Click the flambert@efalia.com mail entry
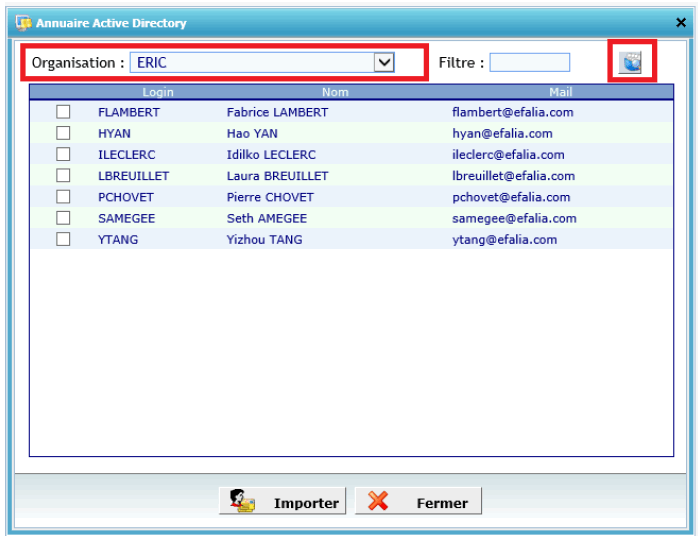This screenshot has height=539, width=698. (x=512, y=112)
